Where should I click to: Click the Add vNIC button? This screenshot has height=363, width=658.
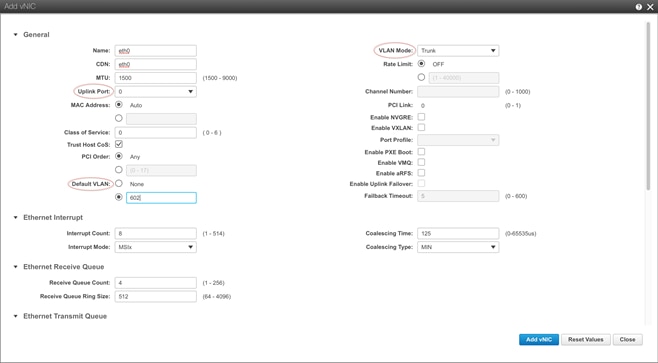coord(539,339)
